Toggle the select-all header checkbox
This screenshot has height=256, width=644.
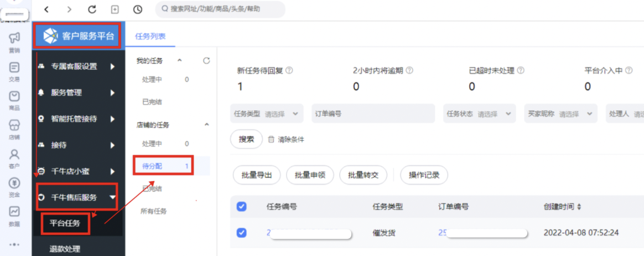pos(241,207)
